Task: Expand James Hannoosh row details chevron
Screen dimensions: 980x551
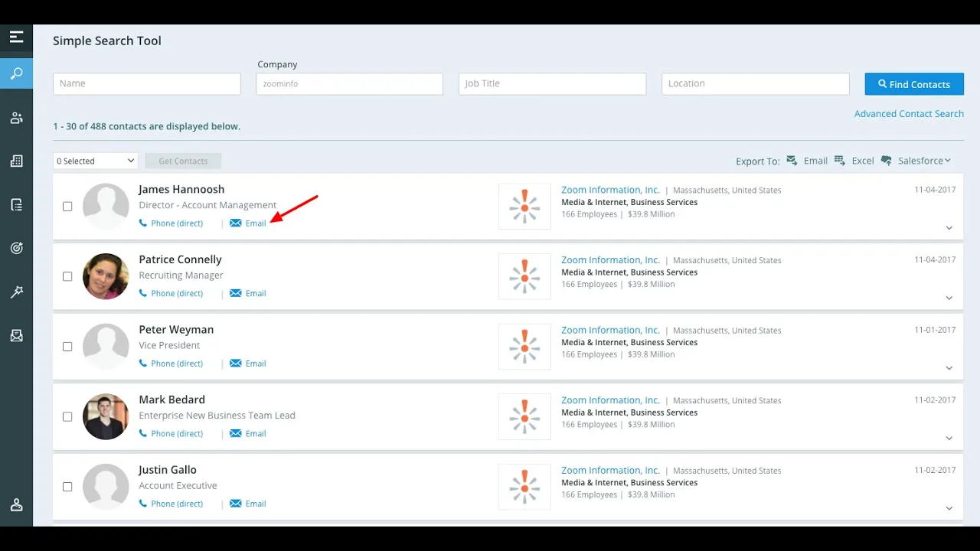Action: click(x=949, y=228)
